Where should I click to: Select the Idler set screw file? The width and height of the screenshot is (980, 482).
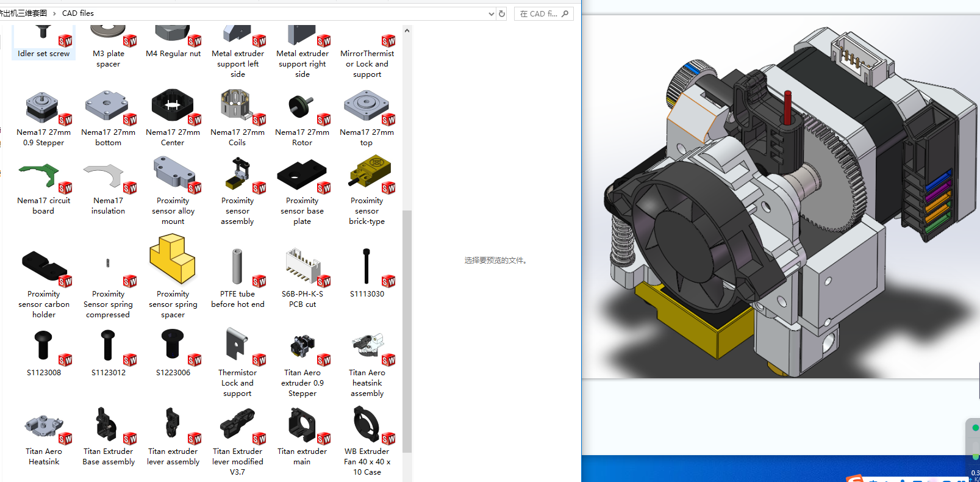coord(43,41)
